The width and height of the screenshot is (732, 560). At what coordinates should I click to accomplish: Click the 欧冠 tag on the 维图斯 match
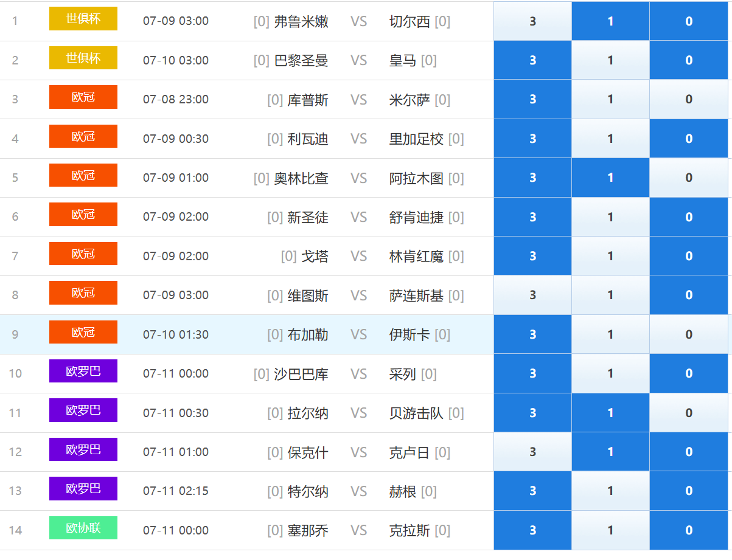click(83, 292)
